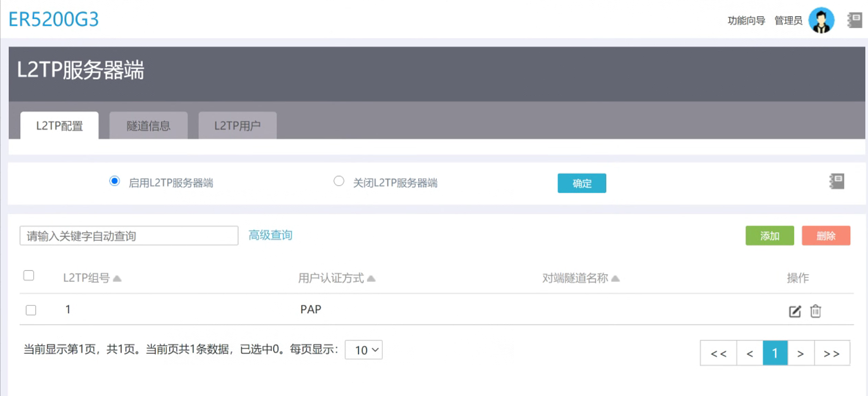Click the green 添加 button
Screen dimensions: 868x396
click(769, 236)
